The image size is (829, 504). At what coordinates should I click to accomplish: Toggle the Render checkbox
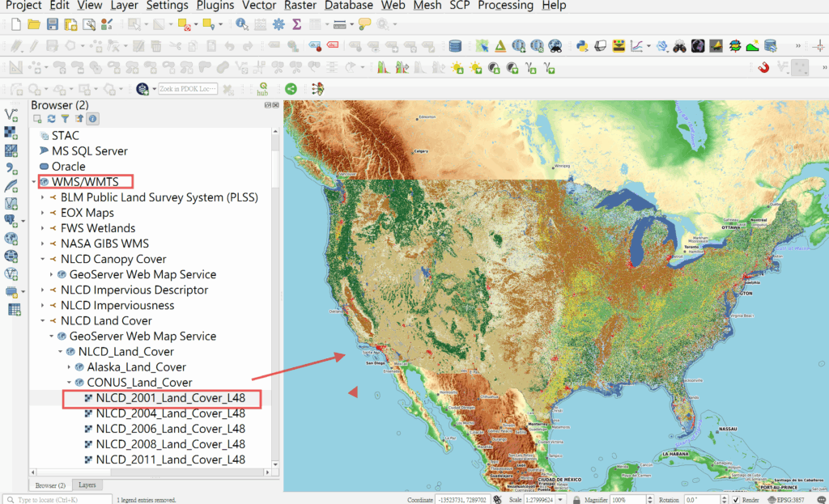coord(734,500)
